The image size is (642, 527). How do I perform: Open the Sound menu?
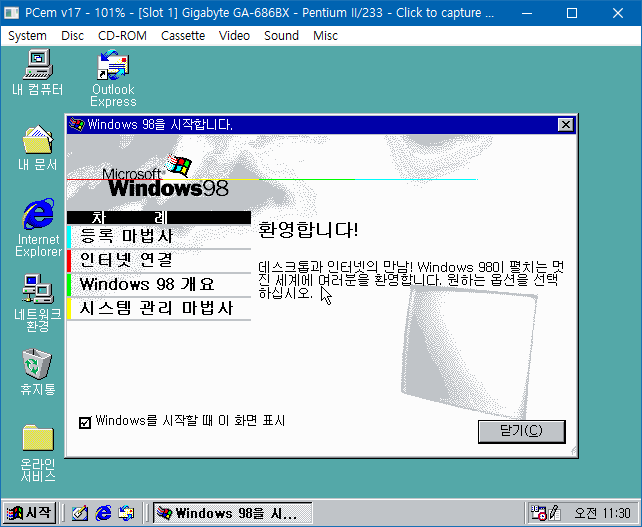click(281, 36)
